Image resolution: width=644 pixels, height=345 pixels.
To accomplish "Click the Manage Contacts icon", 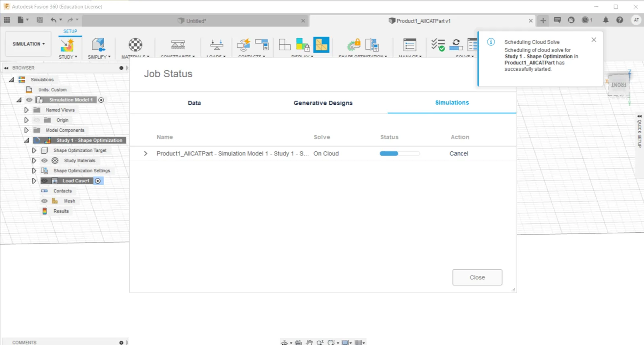I will click(262, 45).
